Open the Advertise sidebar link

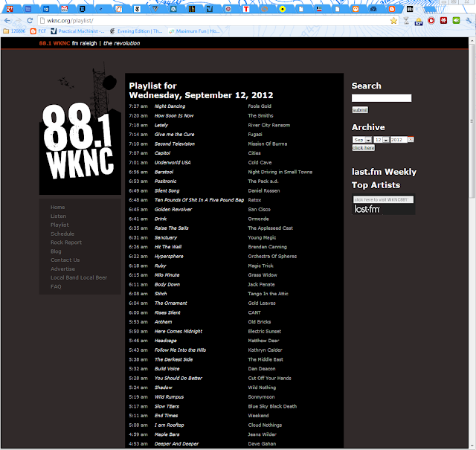pos(62,269)
